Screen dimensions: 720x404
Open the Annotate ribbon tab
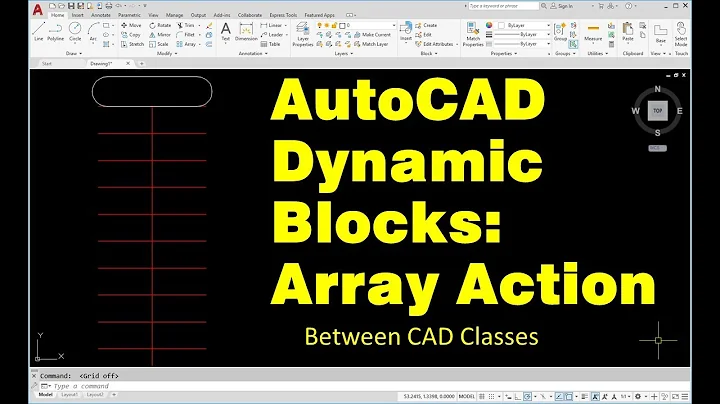(x=101, y=15)
